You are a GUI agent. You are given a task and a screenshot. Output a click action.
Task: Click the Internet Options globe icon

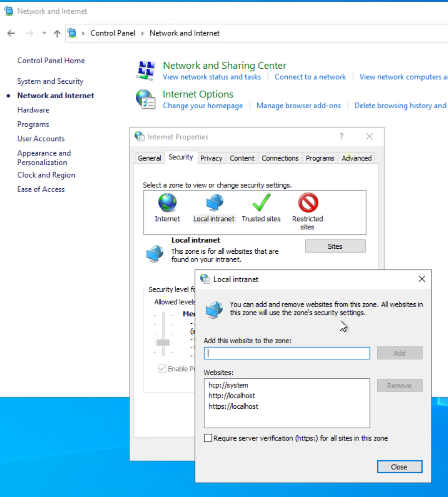pos(146,99)
